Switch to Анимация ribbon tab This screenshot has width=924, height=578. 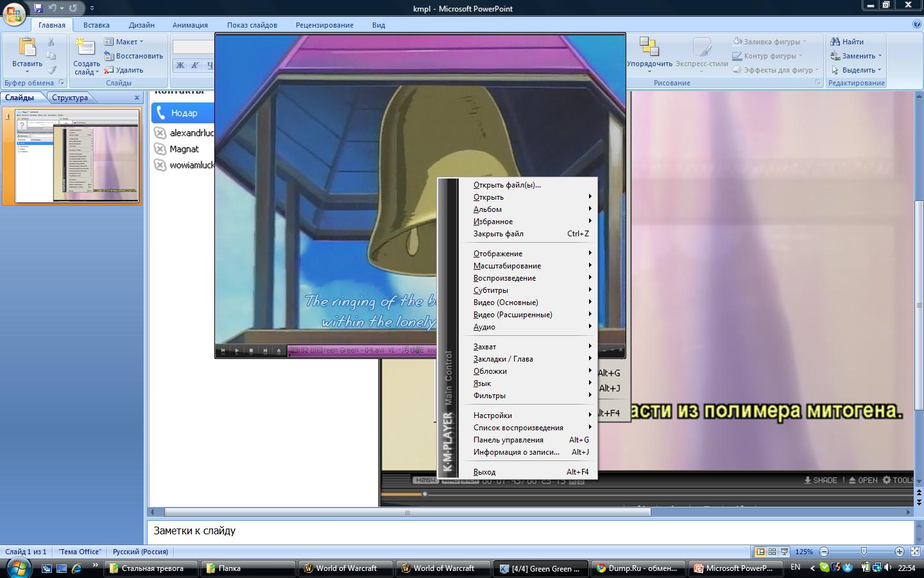(190, 25)
